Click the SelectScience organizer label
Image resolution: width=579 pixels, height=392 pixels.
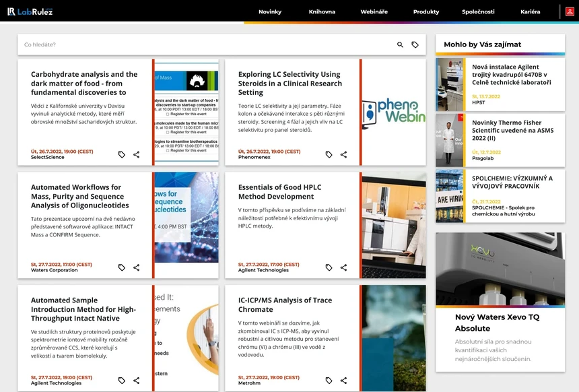click(48, 157)
